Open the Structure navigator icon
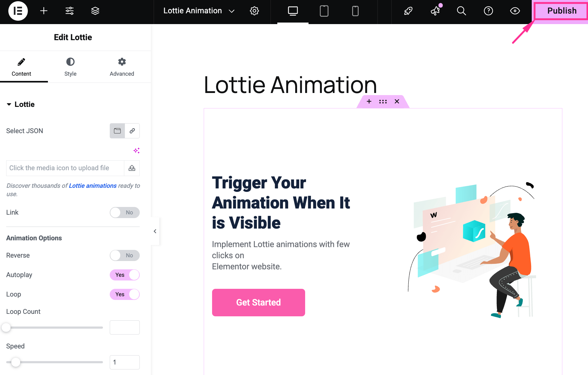588x375 pixels. pyautogui.click(x=95, y=11)
